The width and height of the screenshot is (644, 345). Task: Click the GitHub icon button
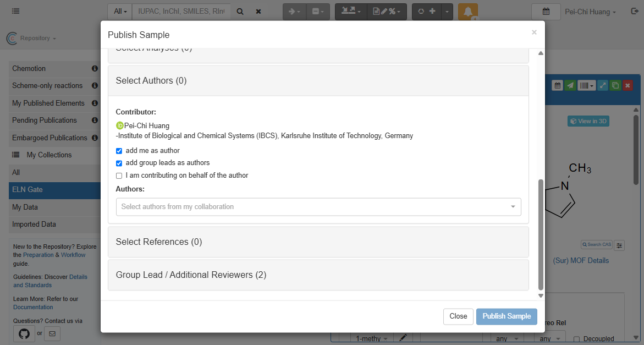24,333
